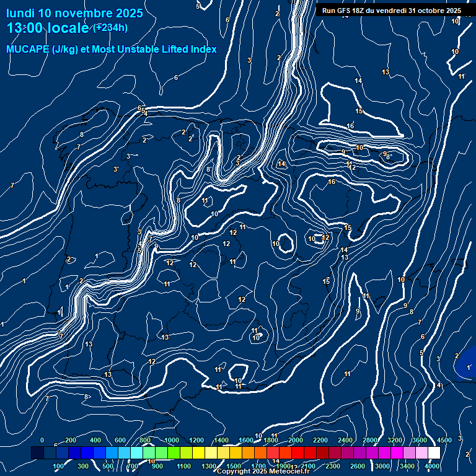Click the legend label '1500'
The width and height of the screenshot is (476, 476).
234,466
